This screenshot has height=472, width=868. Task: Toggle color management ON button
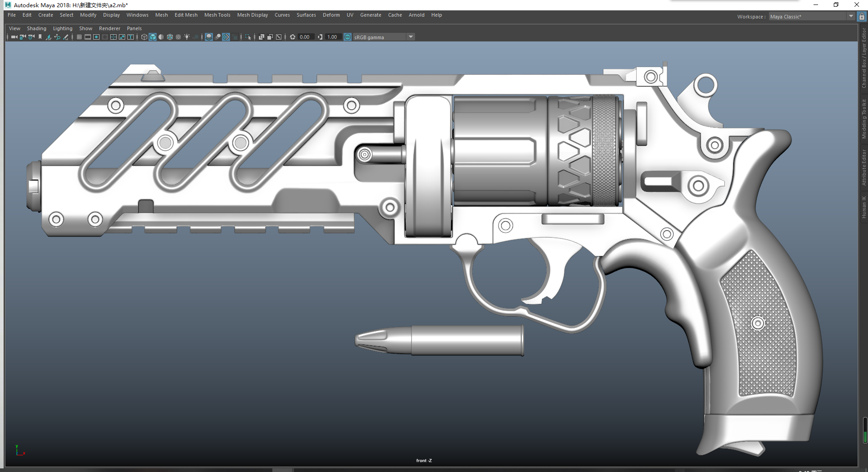tap(348, 37)
